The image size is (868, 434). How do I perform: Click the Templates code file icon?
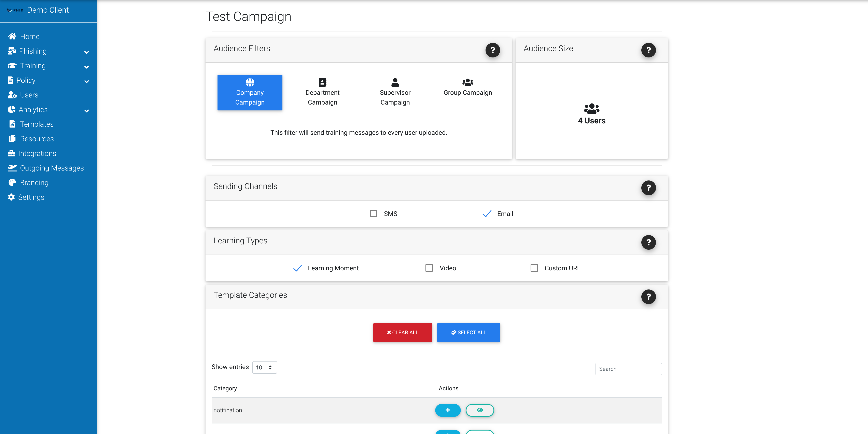[x=12, y=124]
